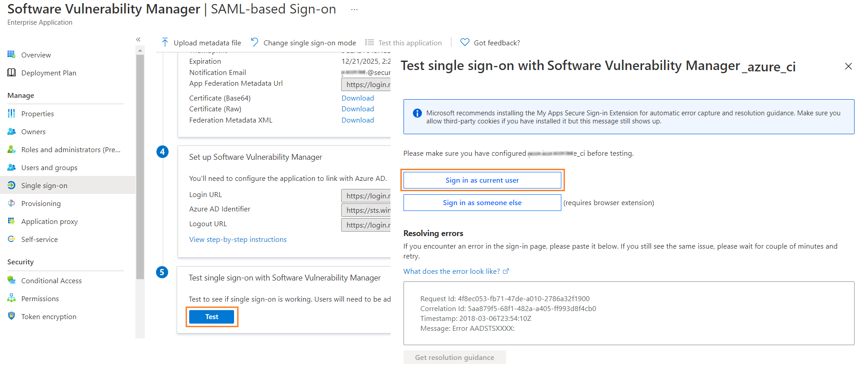The width and height of the screenshot is (868, 377).
Task: Click the Provisioning icon in sidebar
Action: [12, 203]
